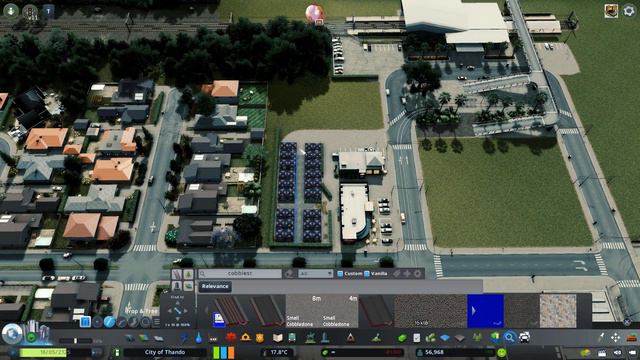Open the clapperboard cinematic camera icon
The image size is (640, 360).
tap(602, 352)
